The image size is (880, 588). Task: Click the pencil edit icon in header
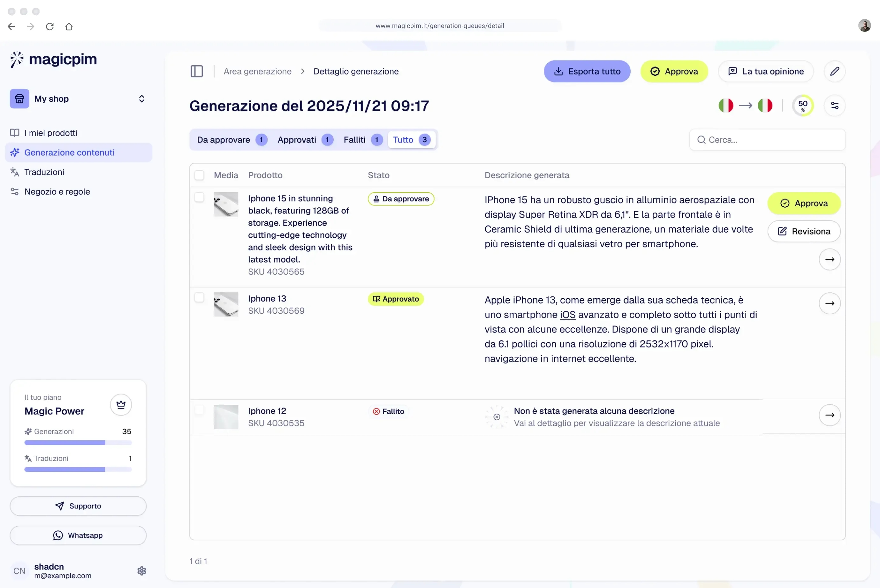(834, 71)
